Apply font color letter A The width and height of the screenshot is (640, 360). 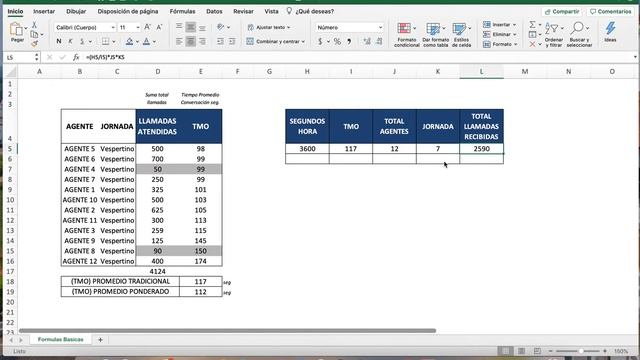147,41
